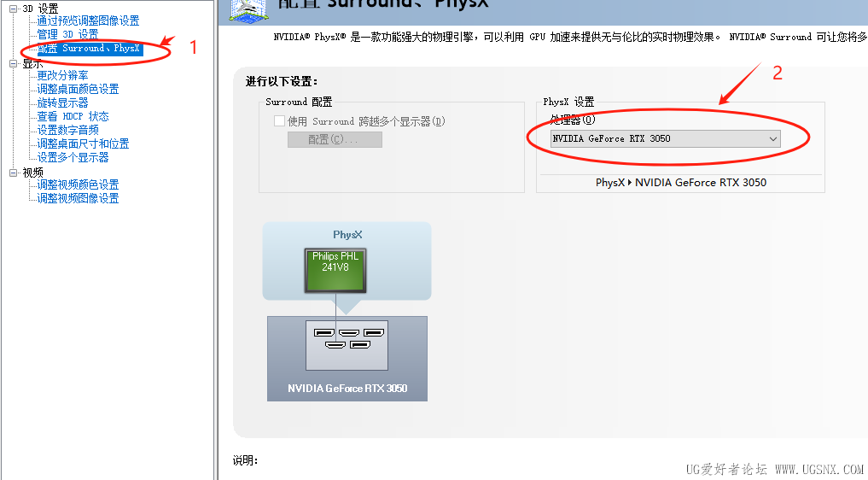
Task: Collapse the 显示 tree node
Action: 14,64
